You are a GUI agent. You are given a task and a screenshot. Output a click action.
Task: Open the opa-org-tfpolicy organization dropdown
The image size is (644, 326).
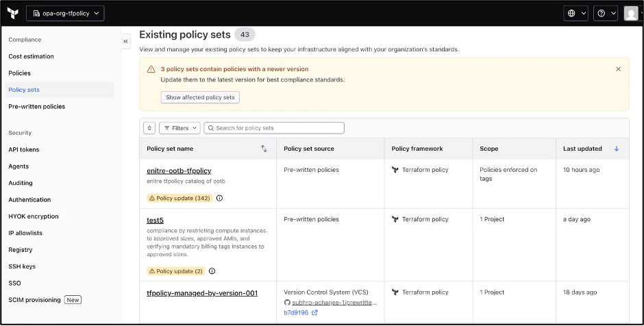click(x=65, y=13)
